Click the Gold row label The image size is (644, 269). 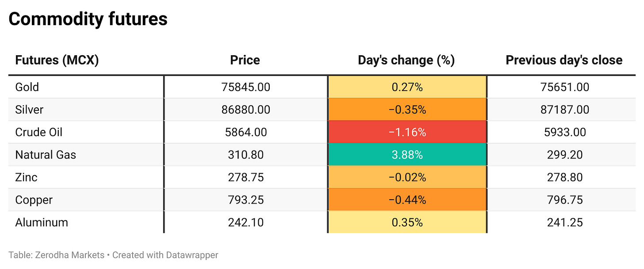27,87
